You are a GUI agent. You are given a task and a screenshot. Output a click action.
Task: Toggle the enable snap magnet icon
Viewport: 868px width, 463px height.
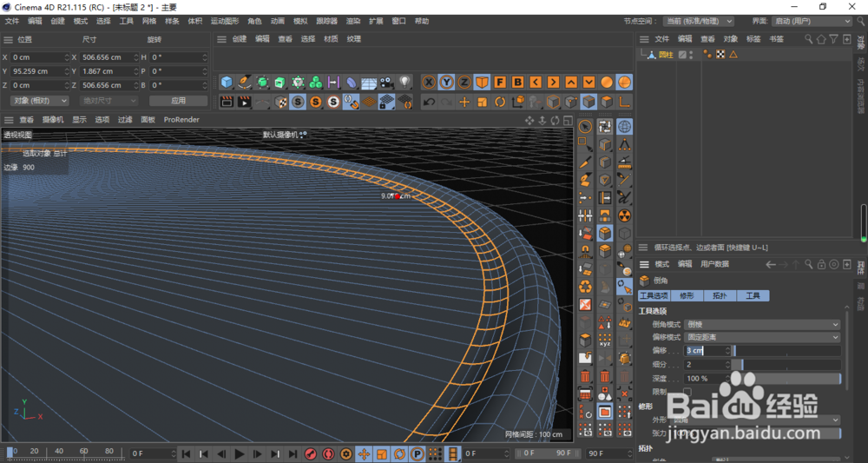(x=351, y=102)
